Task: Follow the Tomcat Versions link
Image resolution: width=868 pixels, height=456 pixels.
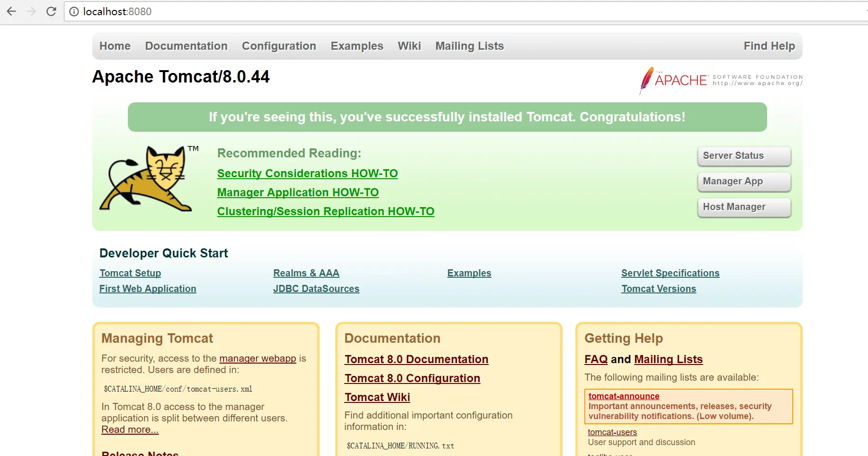Action: [659, 289]
